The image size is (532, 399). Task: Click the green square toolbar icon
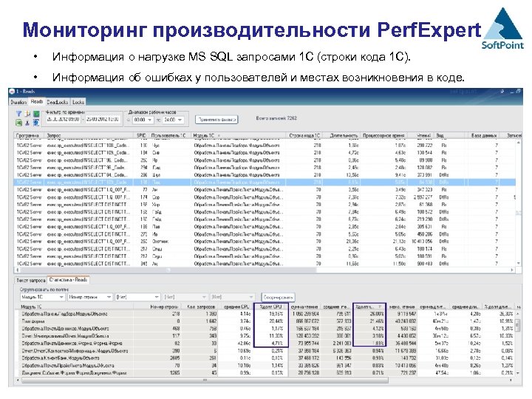tap(36, 114)
